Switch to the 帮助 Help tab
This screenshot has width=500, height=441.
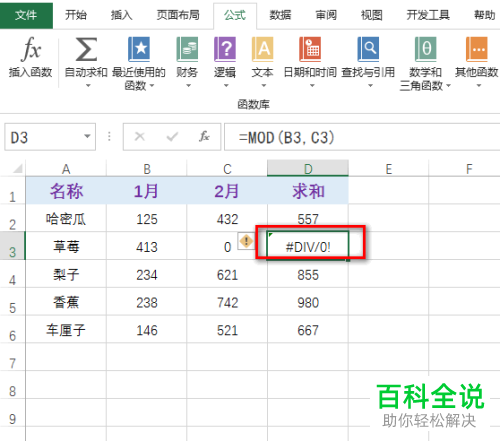(x=484, y=15)
